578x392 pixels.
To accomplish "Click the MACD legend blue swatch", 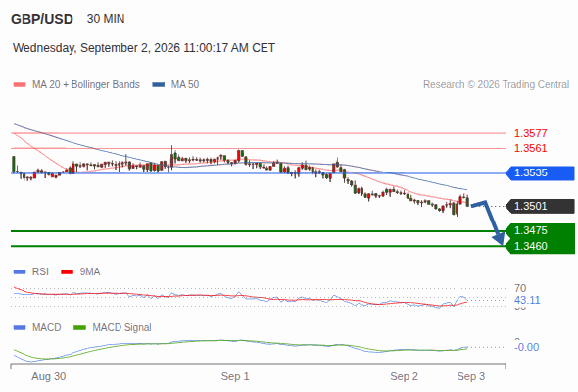I will tap(20, 328).
